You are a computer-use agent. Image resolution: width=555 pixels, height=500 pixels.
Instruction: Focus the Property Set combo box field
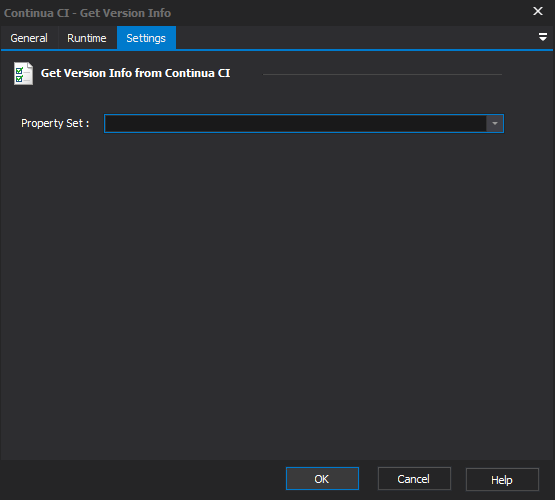point(304,123)
